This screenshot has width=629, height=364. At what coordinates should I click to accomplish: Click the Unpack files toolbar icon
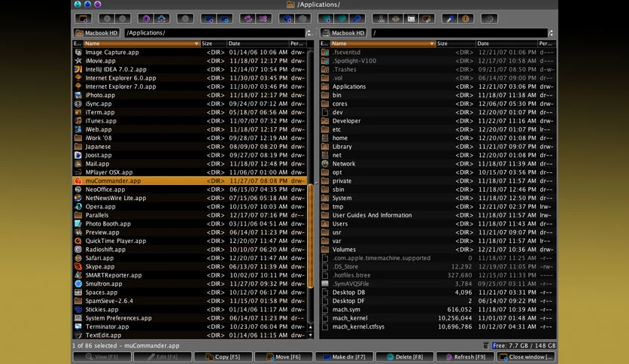(x=303, y=19)
